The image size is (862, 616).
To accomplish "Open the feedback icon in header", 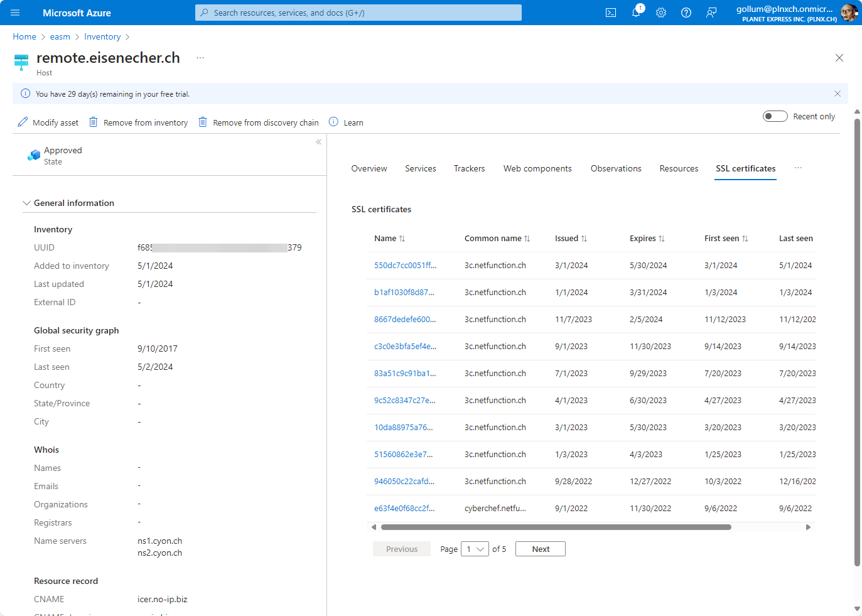I will pyautogui.click(x=711, y=13).
